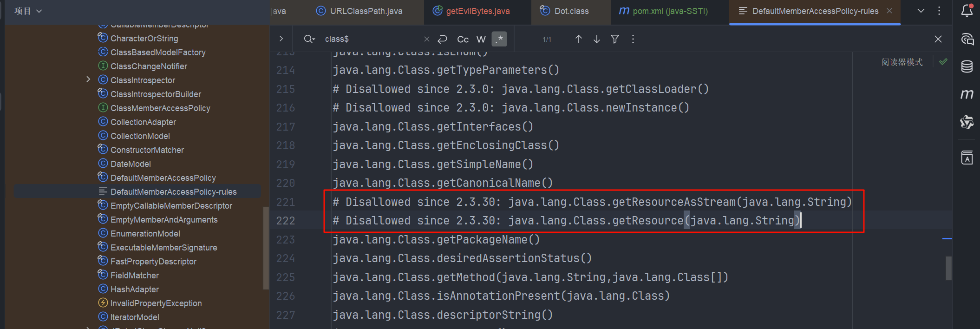Clear the search field text
980x329 pixels.
pyautogui.click(x=426, y=39)
